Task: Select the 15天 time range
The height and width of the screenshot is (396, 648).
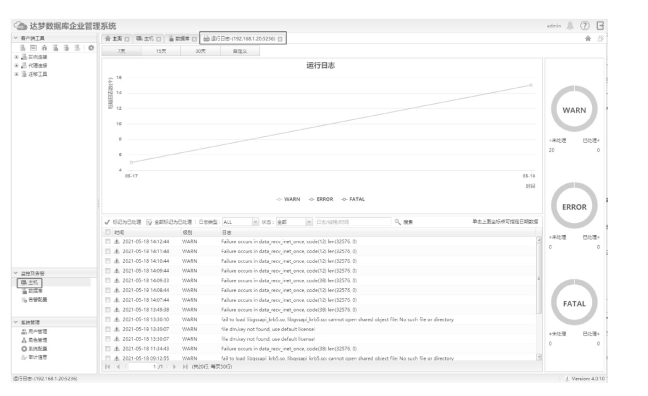Action: (161, 51)
